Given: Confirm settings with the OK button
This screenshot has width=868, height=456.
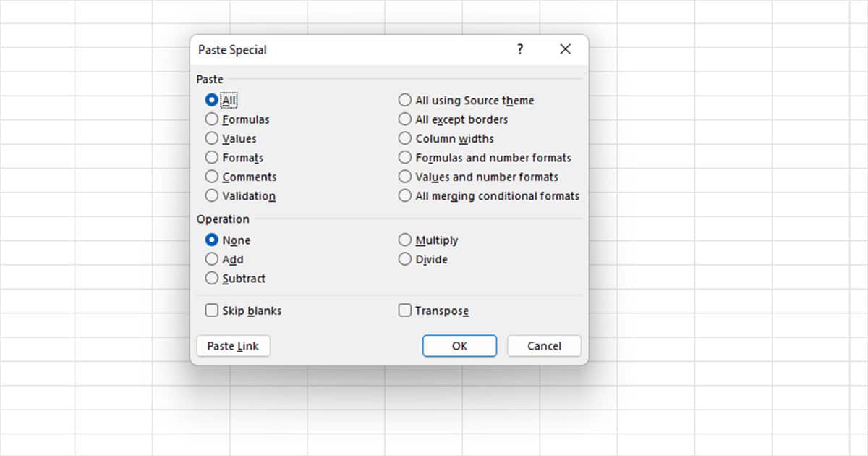Looking at the screenshot, I should [459, 345].
